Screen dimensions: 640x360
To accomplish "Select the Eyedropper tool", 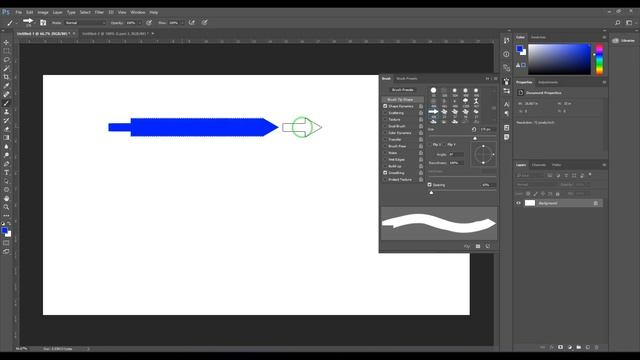I will (x=6, y=86).
